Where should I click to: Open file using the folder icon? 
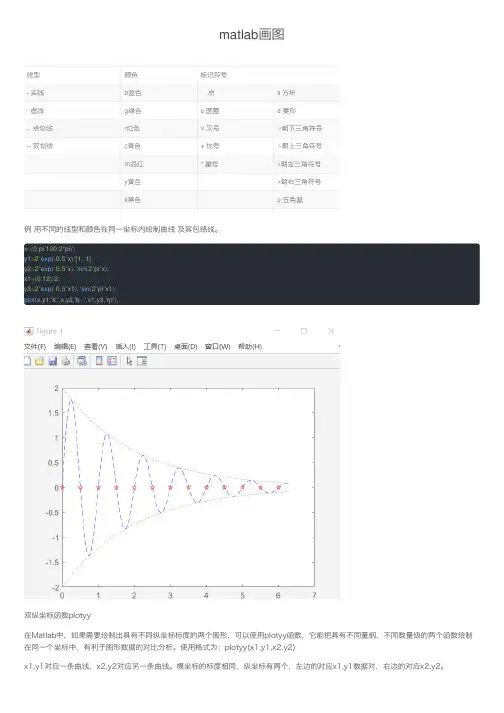point(40,361)
